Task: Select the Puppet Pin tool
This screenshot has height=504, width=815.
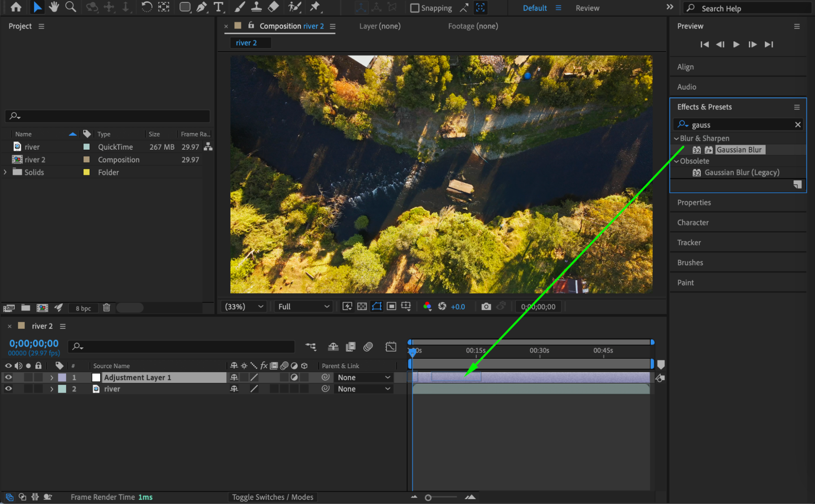Action: click(315, 7)
